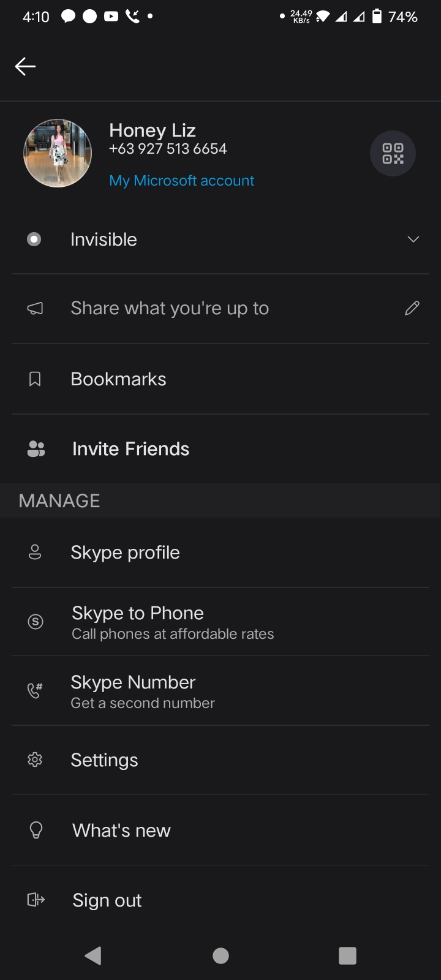
Task: Open My Microsoft account link
Action: click(181, 181)
